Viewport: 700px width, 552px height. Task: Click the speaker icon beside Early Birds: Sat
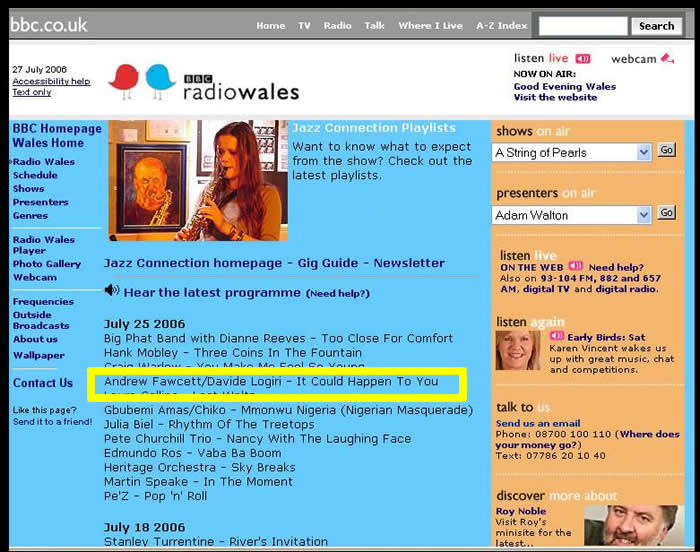coord(557,336)
